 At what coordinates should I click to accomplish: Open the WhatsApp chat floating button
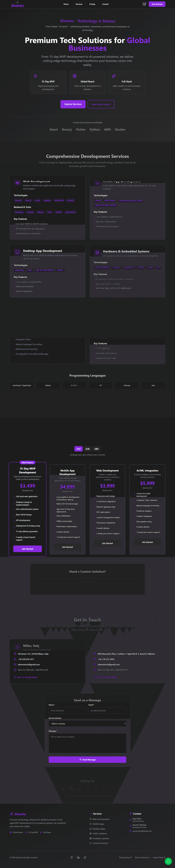[x=168, y=861]
